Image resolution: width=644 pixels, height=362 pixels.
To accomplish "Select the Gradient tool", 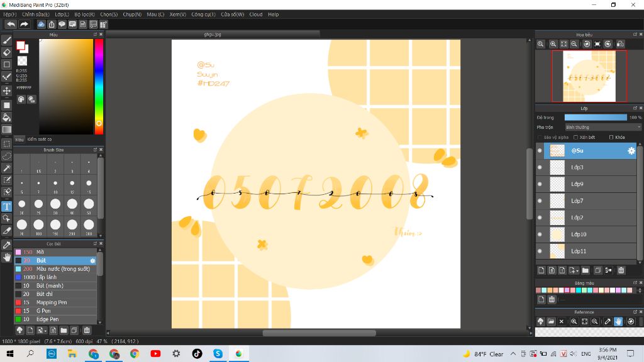I will click(x=6, y=129).
